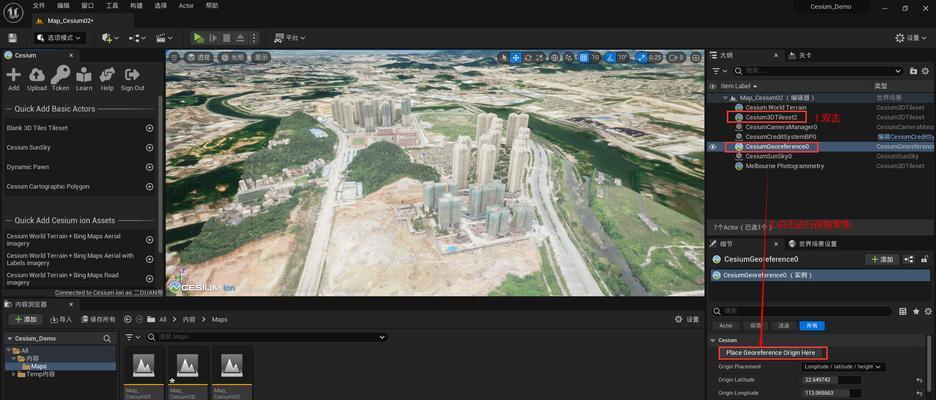
Task: Add Cesium World Terrain + Bing Maps Road imagery
Action: 149,279
